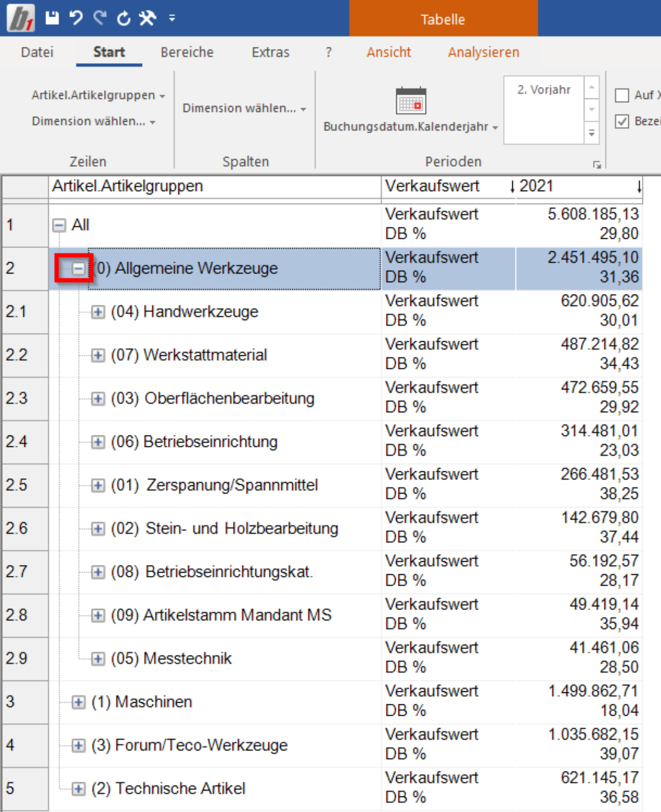Click period gallery up arrow
This screenshot has width=661, height=812.
592,87
